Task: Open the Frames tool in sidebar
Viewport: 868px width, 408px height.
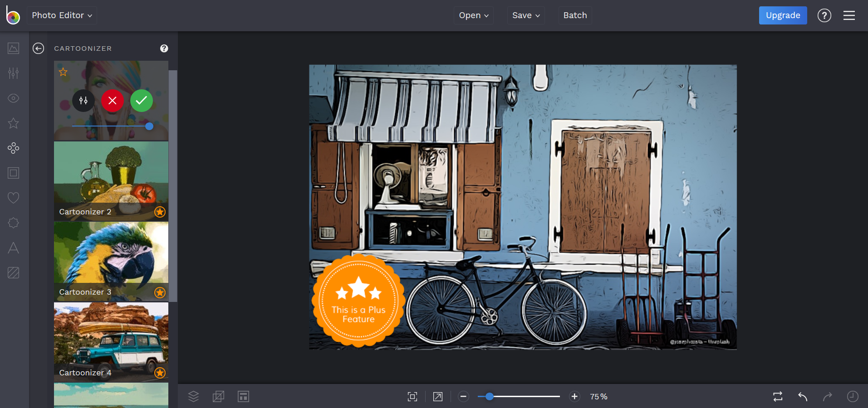Action: point(14,173)
